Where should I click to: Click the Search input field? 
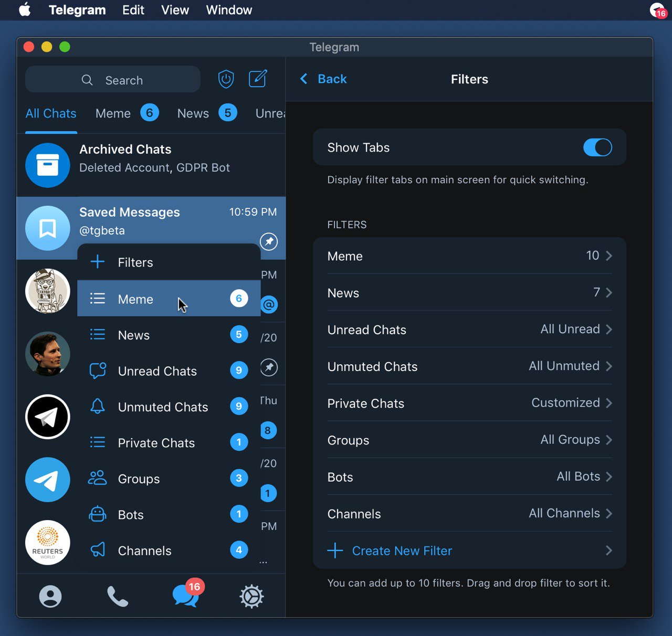pyautogui.click(x=113, y=80)
